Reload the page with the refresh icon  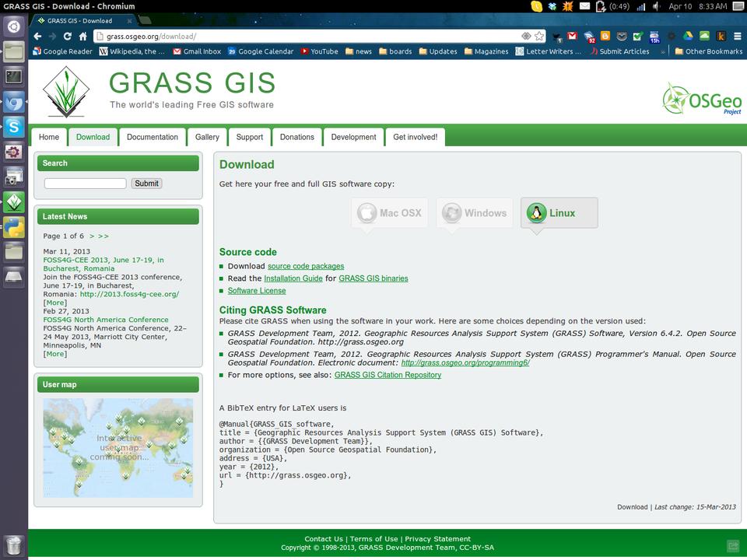pyautogui.click(x=68, y=37)
